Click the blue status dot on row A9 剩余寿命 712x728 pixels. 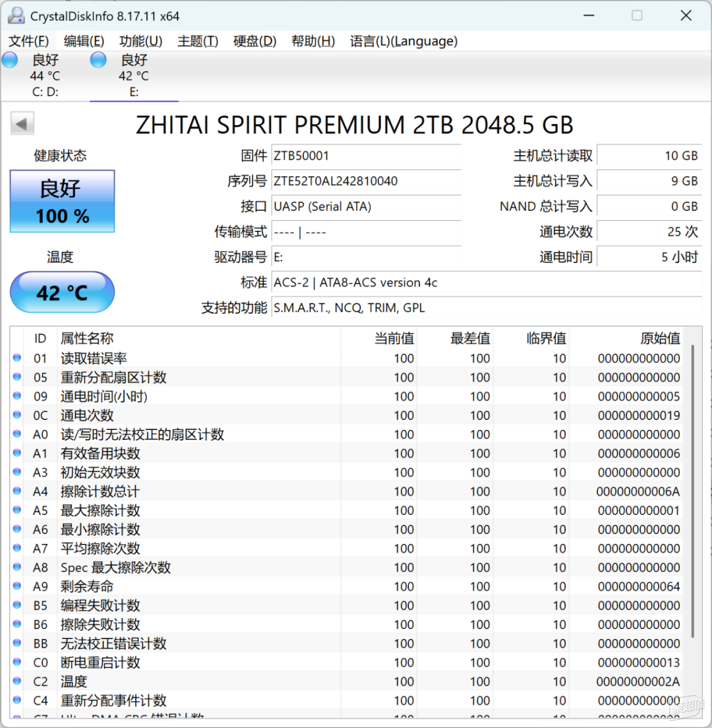click(x=17, y=586)
